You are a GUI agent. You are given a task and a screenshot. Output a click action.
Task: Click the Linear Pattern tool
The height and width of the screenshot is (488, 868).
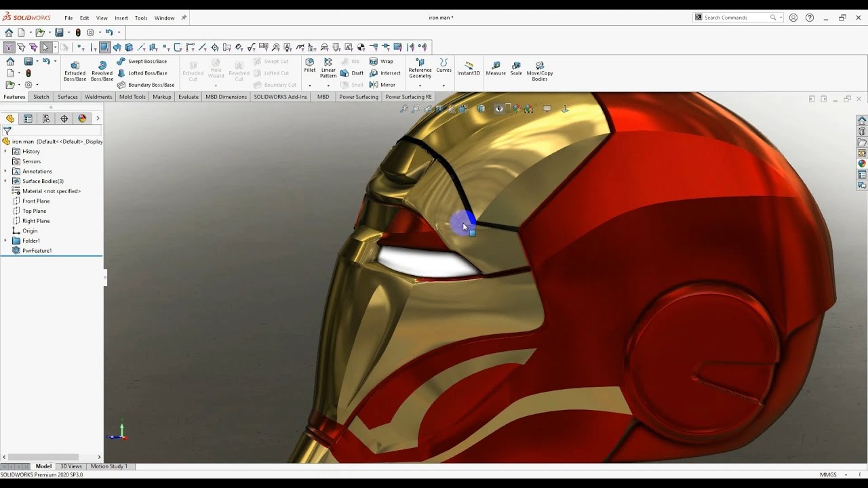[x=328, y=68]
